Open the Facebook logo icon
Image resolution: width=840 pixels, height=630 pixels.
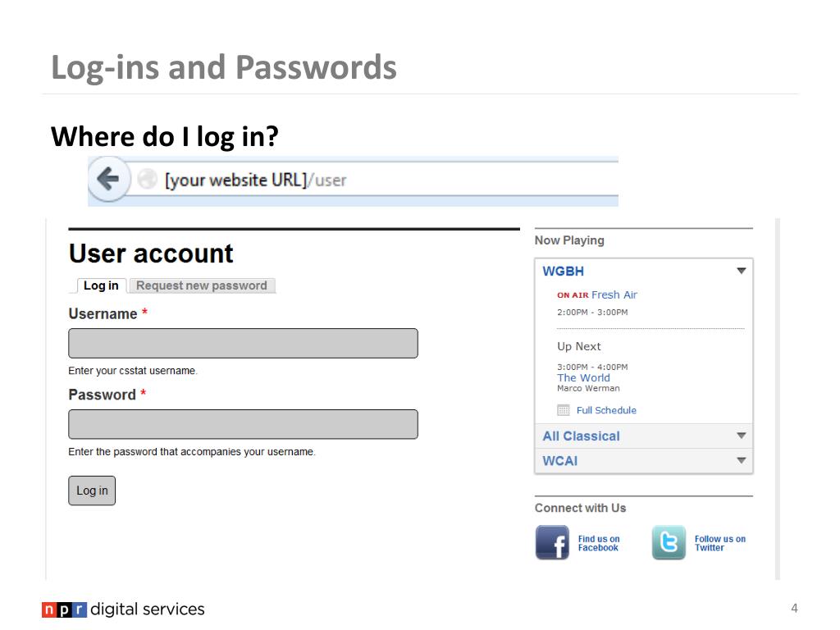552,543
